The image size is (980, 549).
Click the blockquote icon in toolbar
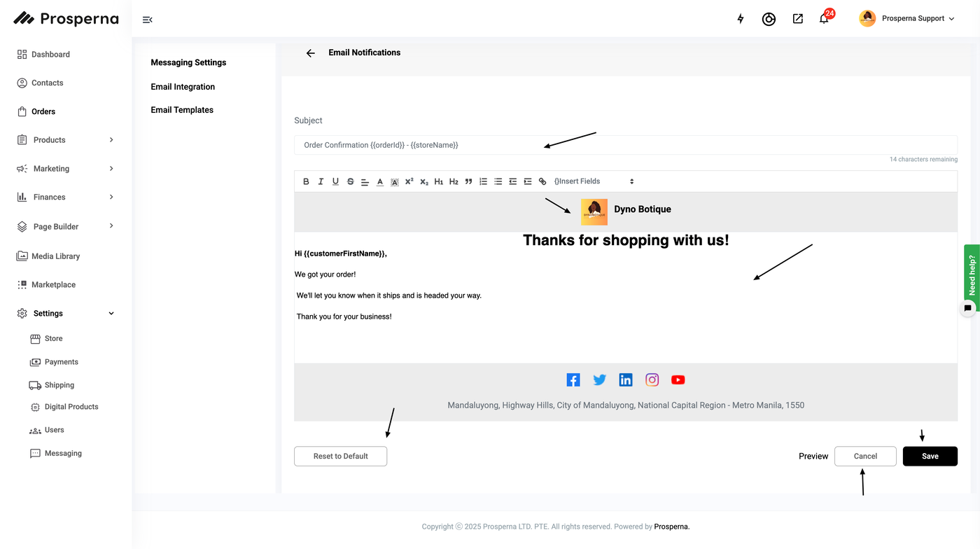coord(468,181)
